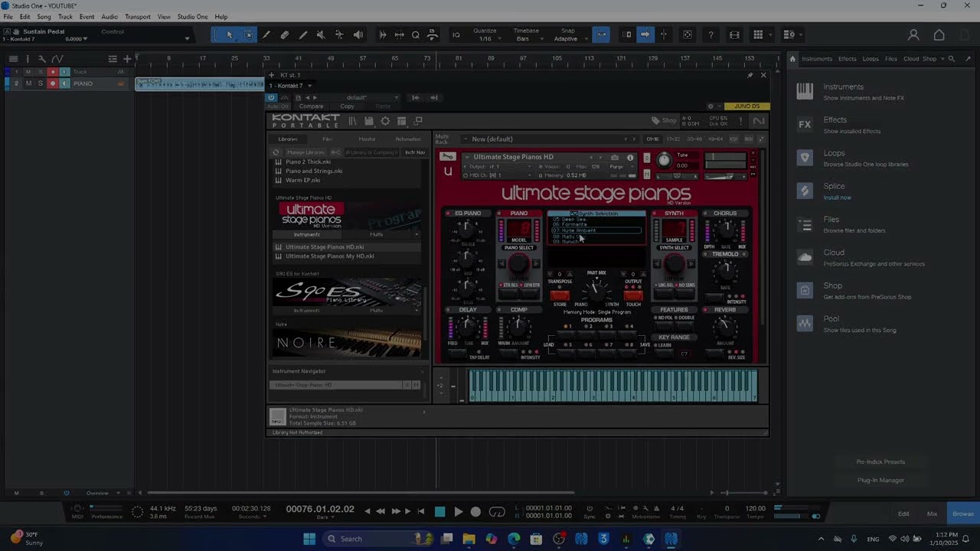Screen dimensions: 980x551
Task: Toggle REVERB section power LED
Action: 706,310
